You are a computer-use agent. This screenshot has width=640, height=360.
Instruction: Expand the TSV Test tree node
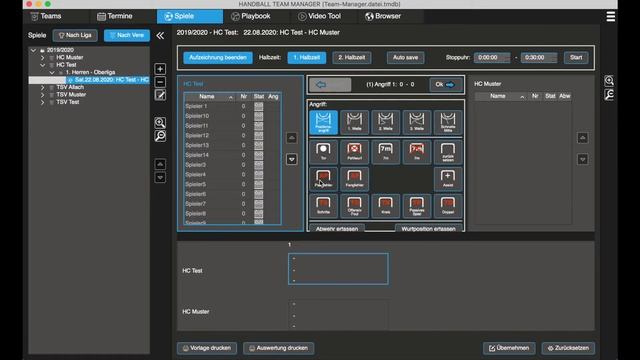coord(42,102)
